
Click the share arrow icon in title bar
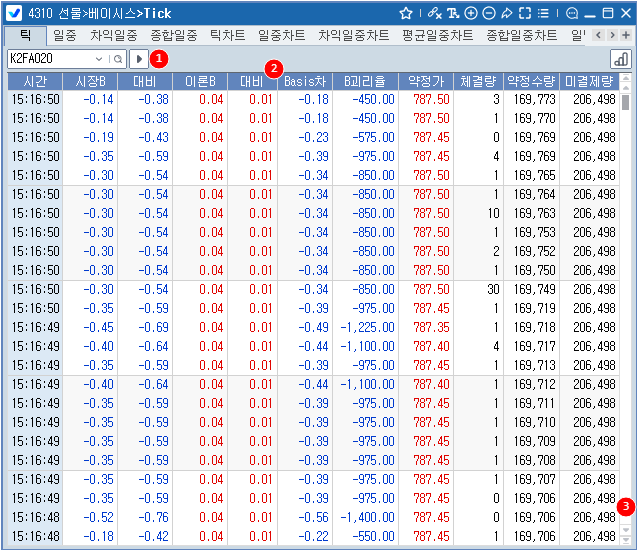[x=507, y=14]
